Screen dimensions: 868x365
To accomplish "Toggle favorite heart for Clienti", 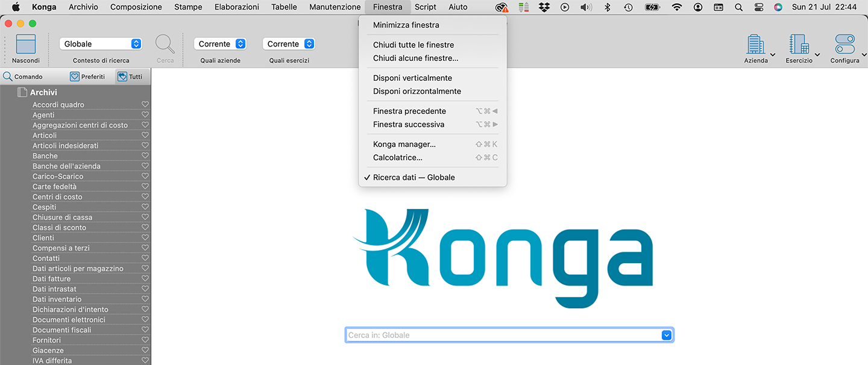I will (x=145, y=237).
